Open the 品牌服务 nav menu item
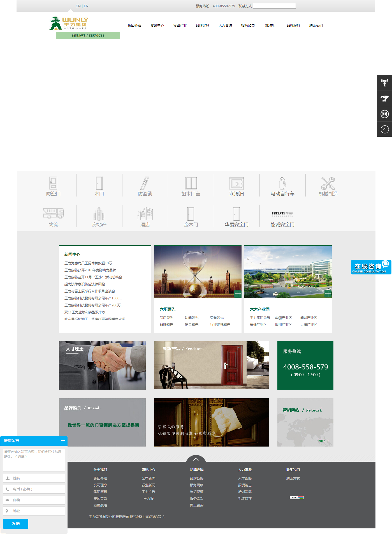 (293, 25)
